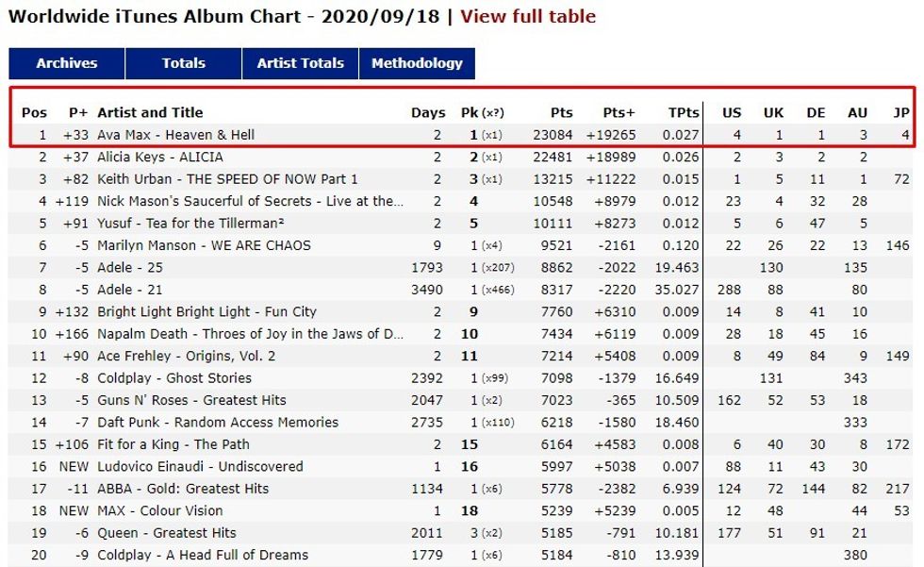Click Marilyn Manson - WE ARE CHAOS
Viewport: 924px width, 567px height.
[204, 245]
